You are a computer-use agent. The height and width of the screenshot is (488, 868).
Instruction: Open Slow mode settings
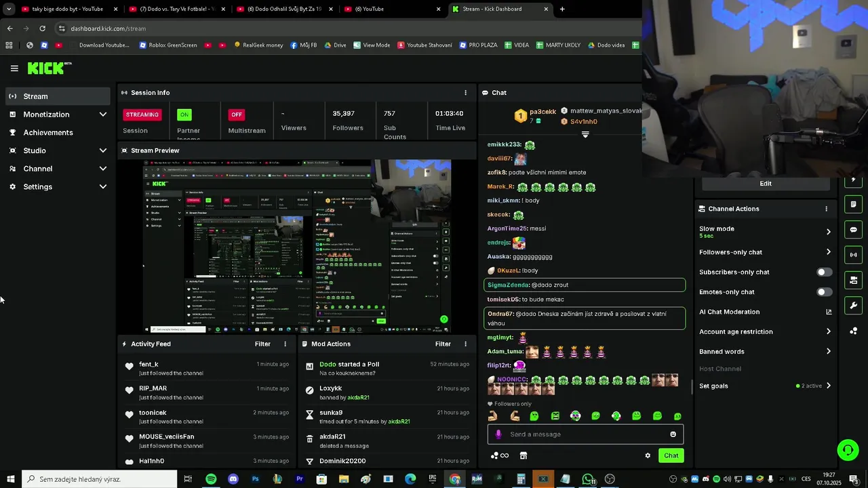pyautogui.click(x=765, y=232)
